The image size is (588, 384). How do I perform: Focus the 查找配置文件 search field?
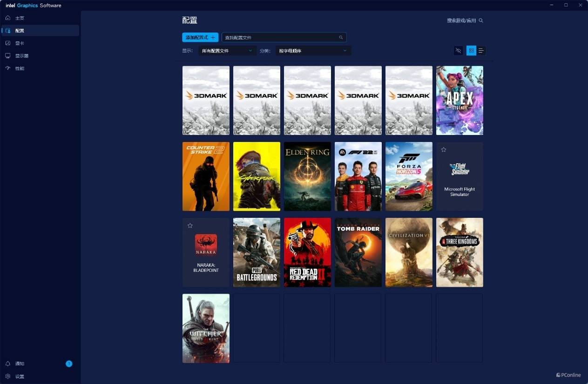(x=284, y=37)
